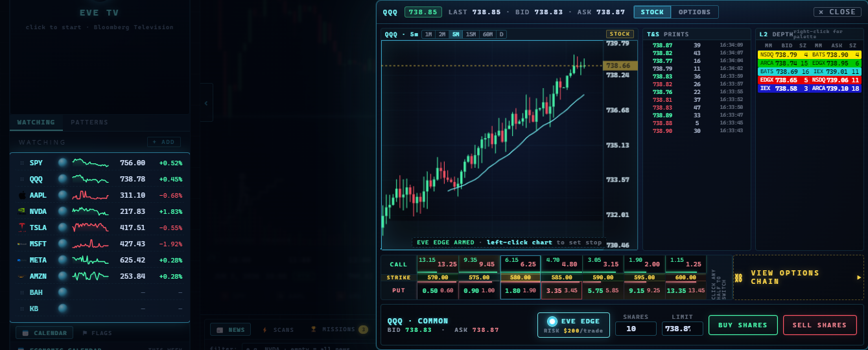868x350 pixels.
Task: Select the 15M chart timeframe
Action: tap(471, 34)
